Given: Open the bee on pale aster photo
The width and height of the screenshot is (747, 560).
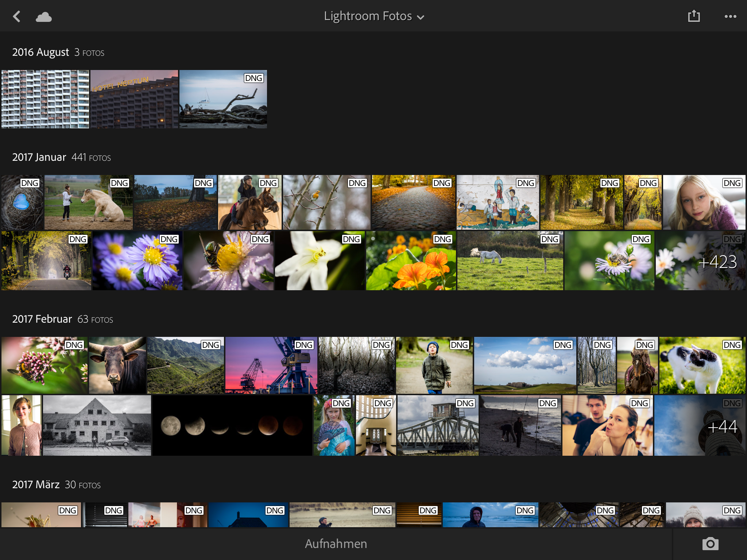Looking at the screenshot, I should (609, 261).
